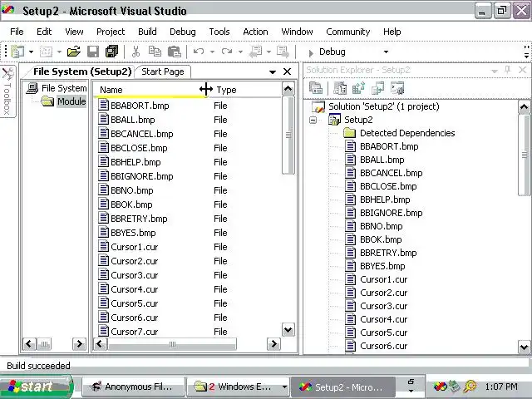Click Solution Explorer vertical scrollbar thumb

click(x=525, y=155)
